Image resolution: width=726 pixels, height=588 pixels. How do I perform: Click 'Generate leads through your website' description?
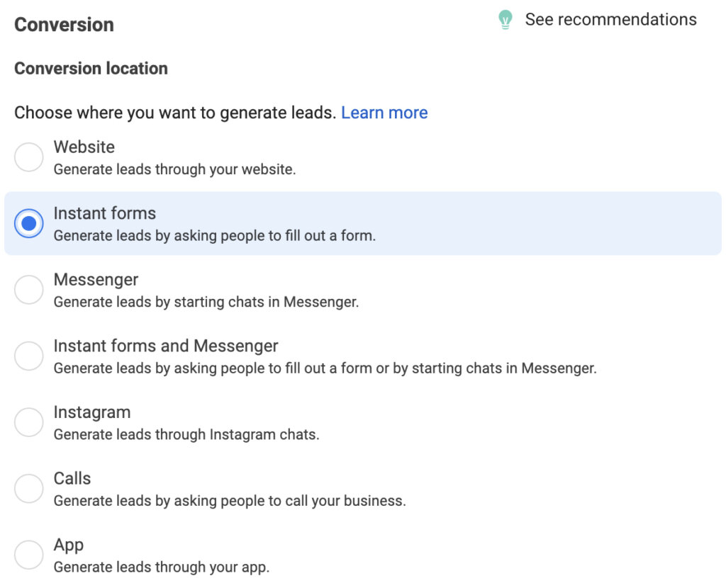[174, 169]
